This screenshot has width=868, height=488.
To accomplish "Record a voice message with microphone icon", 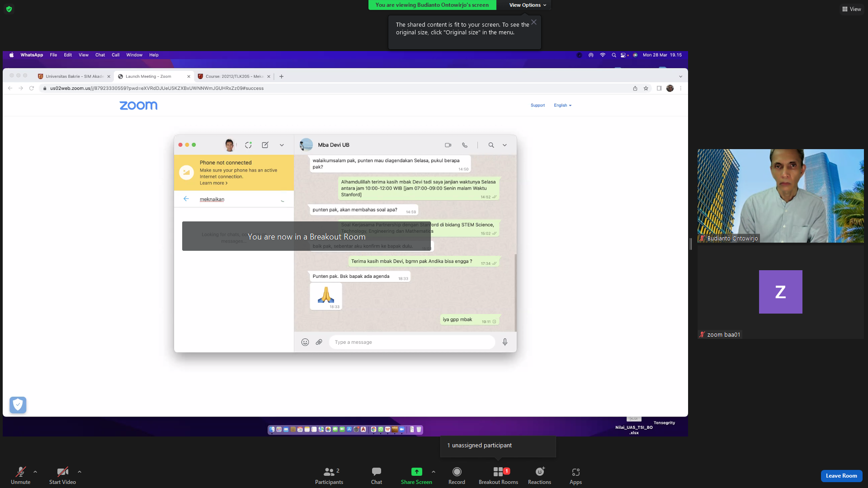I will pos(505,342).
